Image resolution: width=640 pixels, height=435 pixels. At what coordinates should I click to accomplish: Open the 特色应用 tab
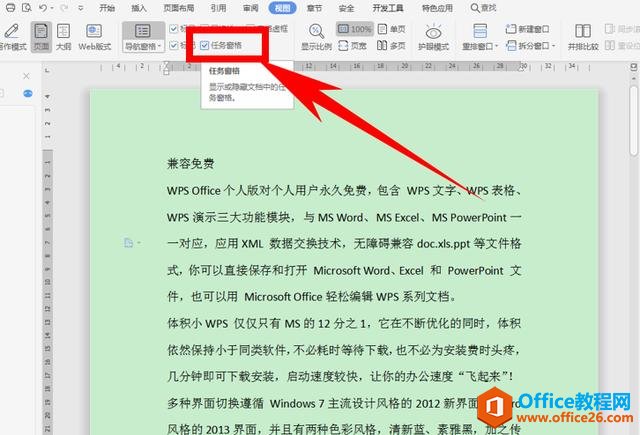[x=437, y=8]
